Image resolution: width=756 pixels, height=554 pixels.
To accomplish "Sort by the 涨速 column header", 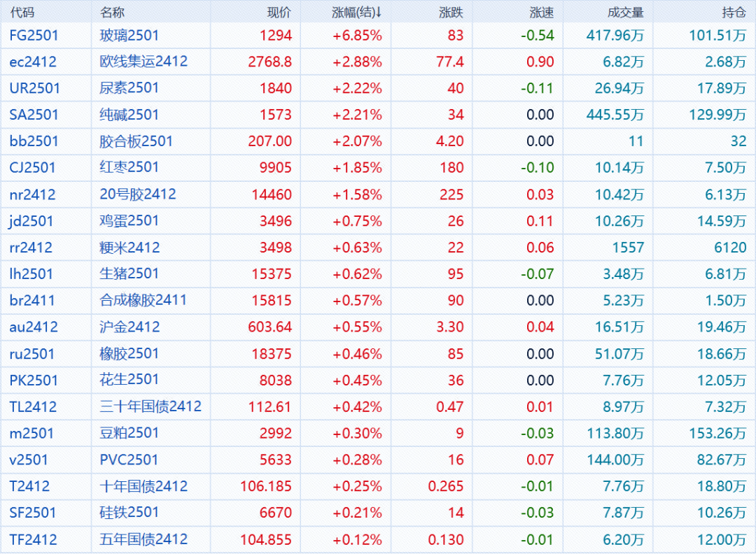I will [x=541, y=13].
